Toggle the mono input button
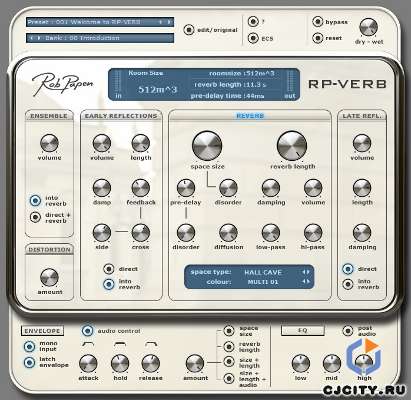The width and height of the screenshot is (411, 400). [29, 346]
